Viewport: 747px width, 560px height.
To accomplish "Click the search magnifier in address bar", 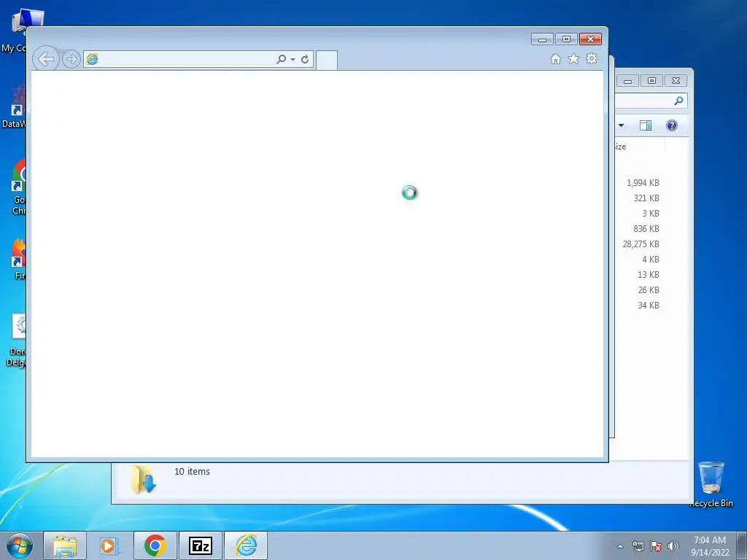I will click(281, 59).
